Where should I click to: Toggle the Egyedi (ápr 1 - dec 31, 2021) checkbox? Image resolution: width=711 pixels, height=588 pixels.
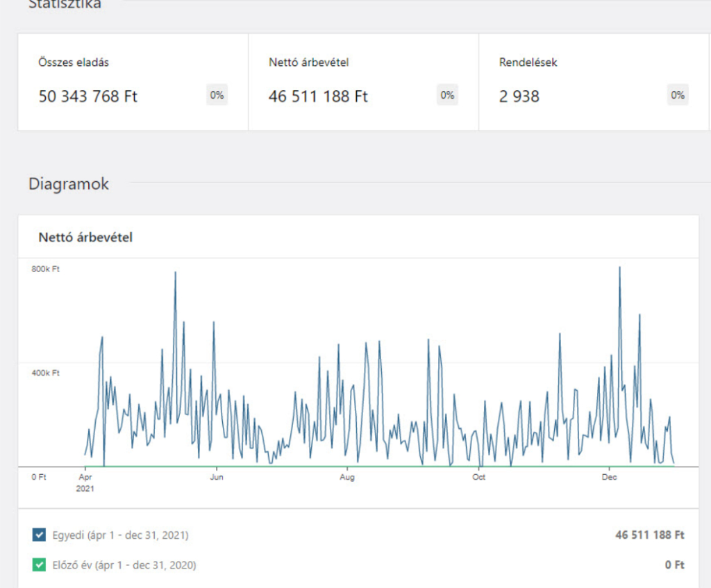(39, 535)
